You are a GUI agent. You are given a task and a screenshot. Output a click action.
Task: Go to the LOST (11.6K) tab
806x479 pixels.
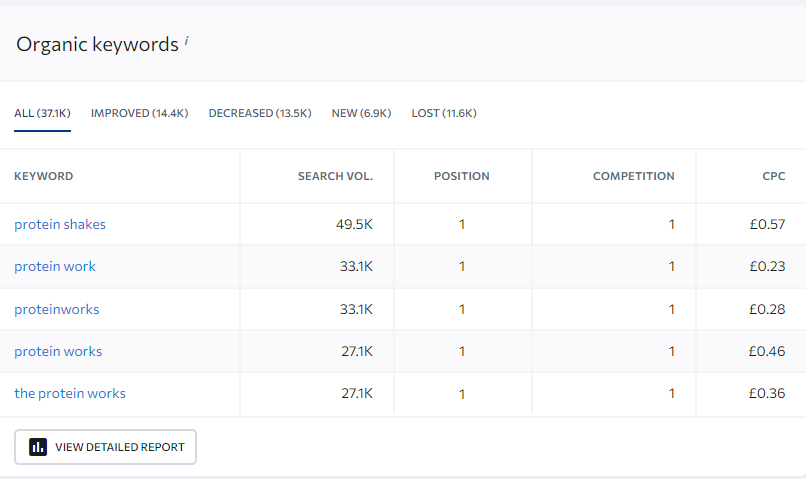[444, 113]
